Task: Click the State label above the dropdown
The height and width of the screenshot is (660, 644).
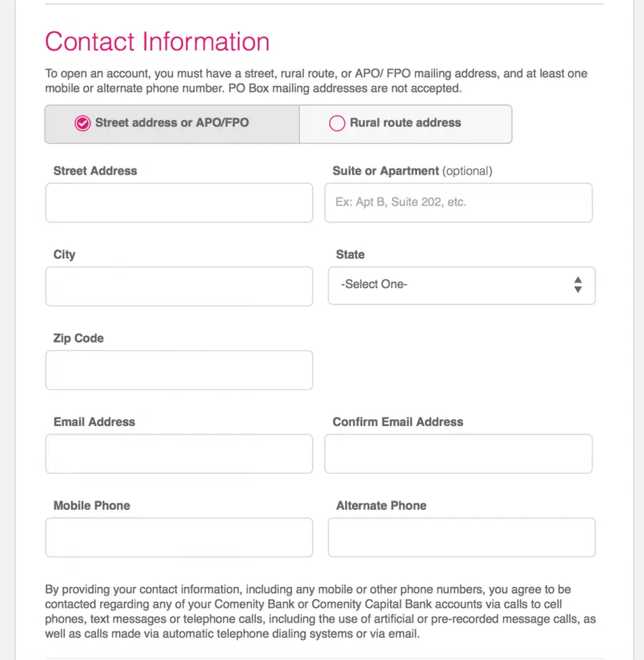Action: [x=350, y=255]
